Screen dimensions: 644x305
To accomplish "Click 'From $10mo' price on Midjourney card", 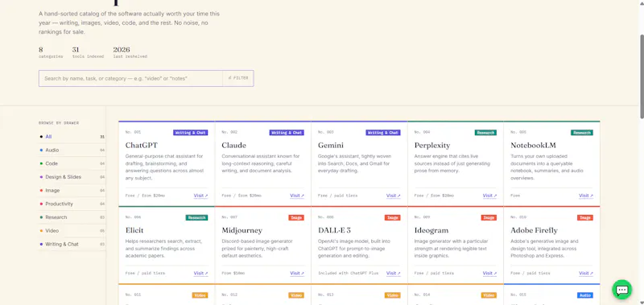I will pos(233,274).
